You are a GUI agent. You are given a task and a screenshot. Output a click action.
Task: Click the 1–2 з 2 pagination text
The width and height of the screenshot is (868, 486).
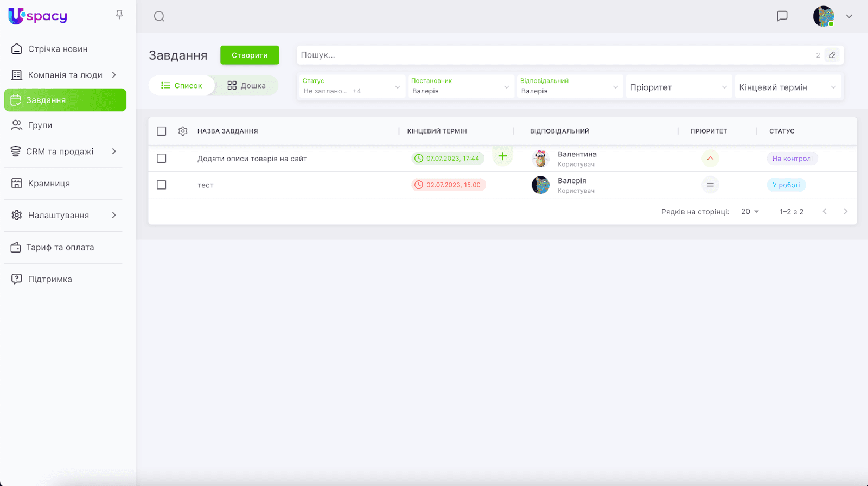tap(792, 212)
